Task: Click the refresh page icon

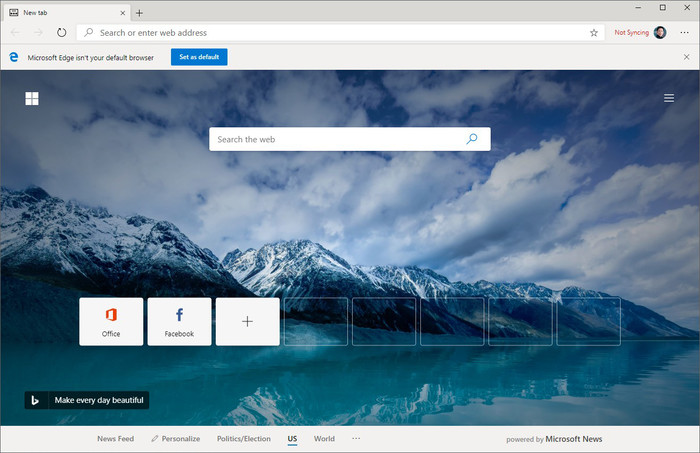Action: click(x=61, y=32)
